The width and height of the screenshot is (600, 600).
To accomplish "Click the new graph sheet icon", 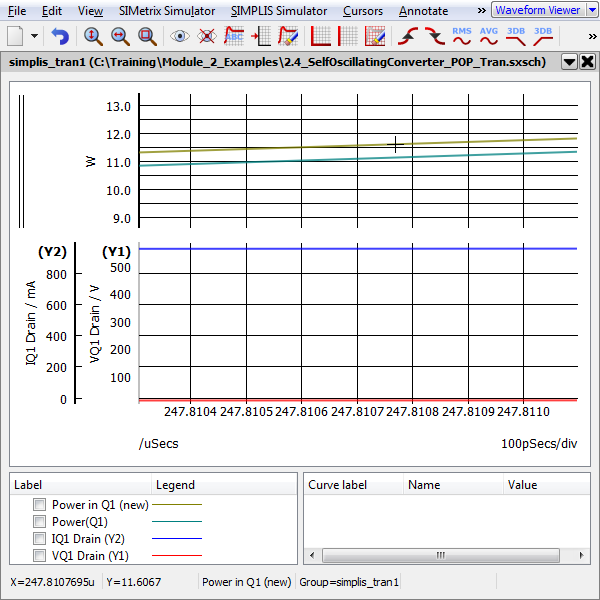I will [x=15, y=36].
